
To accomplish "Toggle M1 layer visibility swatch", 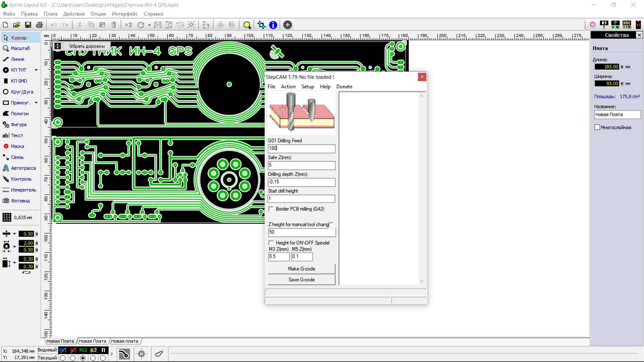I will 63,350.
